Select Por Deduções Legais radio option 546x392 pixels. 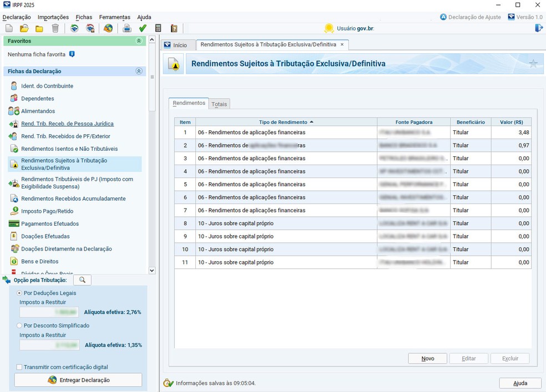coord(19,293)
